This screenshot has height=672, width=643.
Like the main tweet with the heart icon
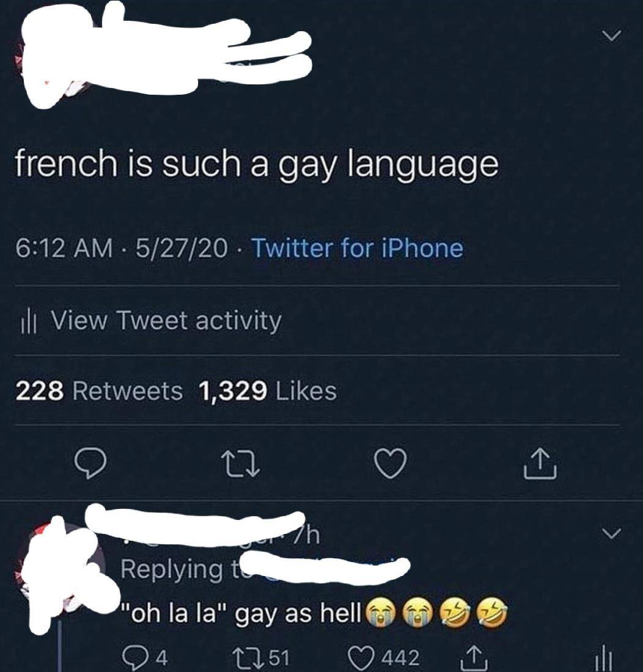(390, 464)
